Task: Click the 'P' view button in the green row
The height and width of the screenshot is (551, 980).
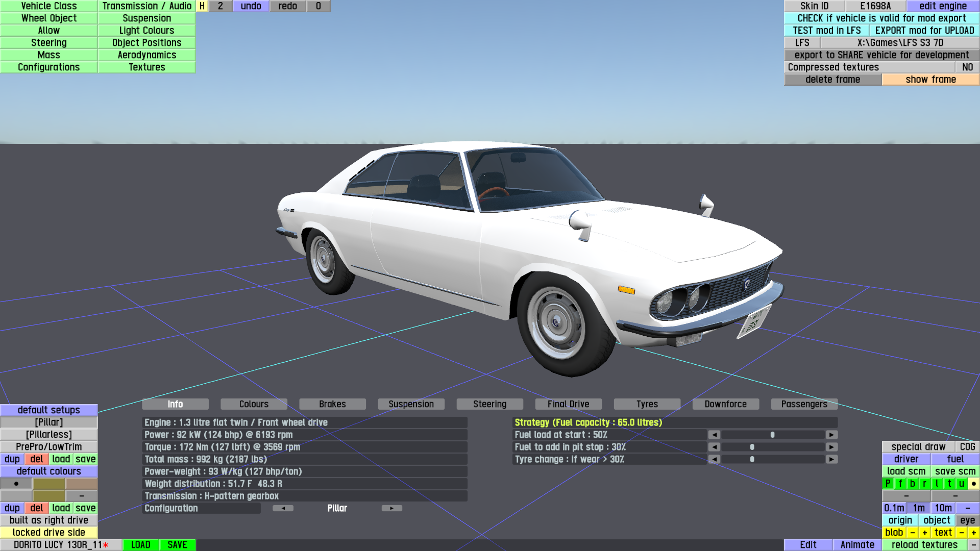Action: tap(888, 484)
